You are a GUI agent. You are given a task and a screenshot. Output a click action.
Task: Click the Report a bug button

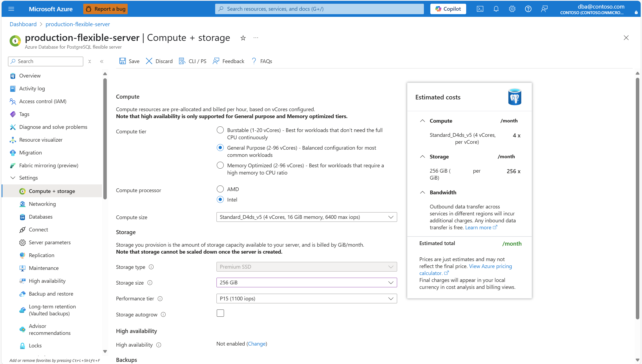pos(105,9)
